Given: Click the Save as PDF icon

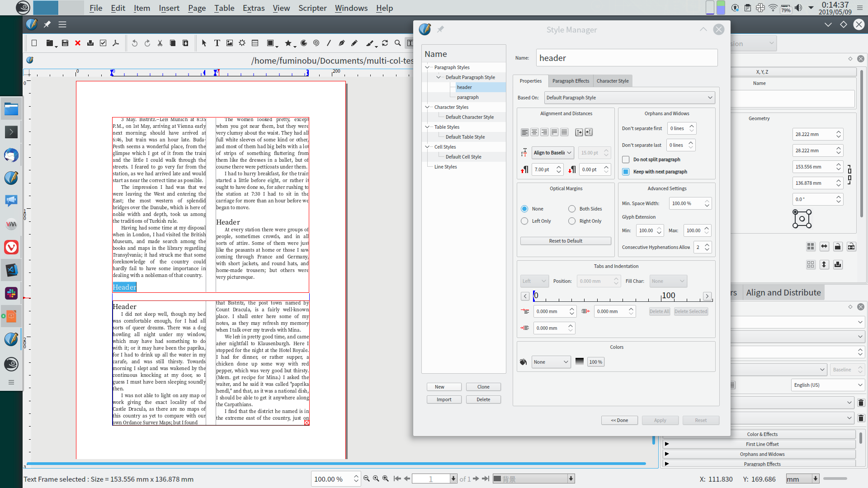Looking at the screenshot, I should [x=116, y=43].
